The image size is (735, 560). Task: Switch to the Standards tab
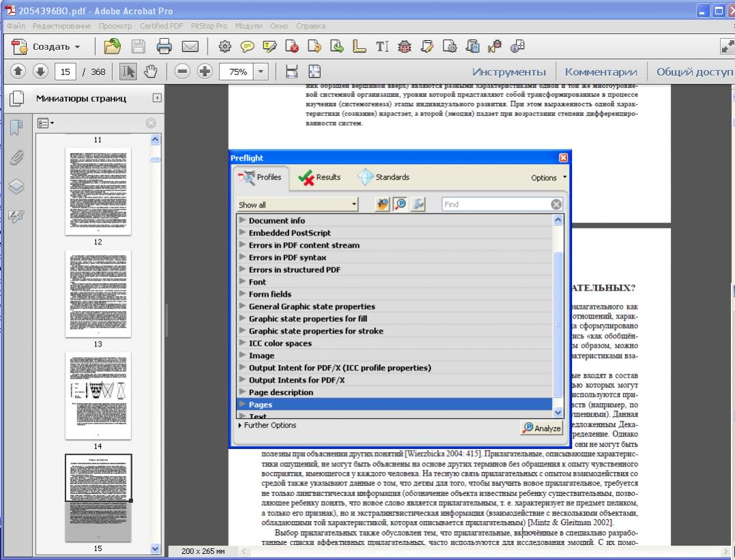pyautogui.click(x=384, y=177)
